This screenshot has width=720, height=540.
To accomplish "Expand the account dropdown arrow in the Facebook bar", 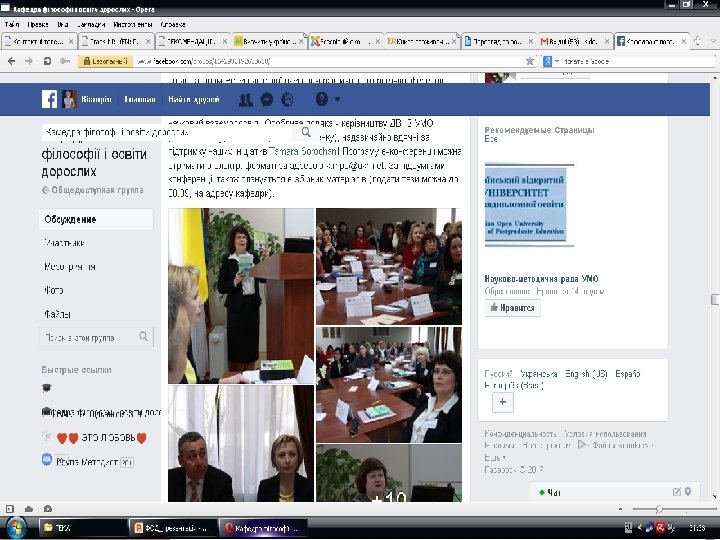I will [x=338, y=99].
